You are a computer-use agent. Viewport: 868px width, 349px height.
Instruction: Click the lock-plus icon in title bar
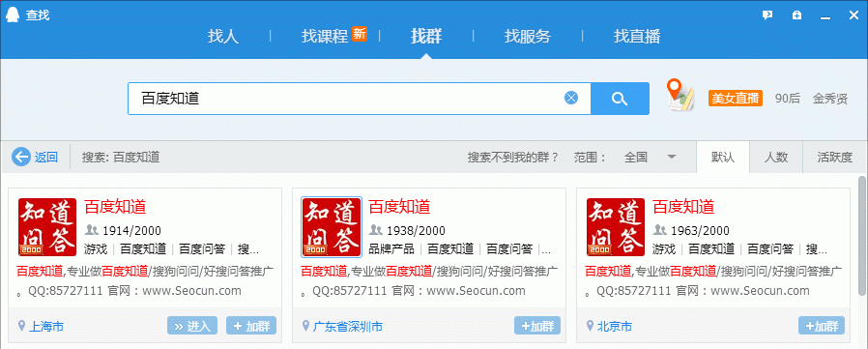click(796, 15)
